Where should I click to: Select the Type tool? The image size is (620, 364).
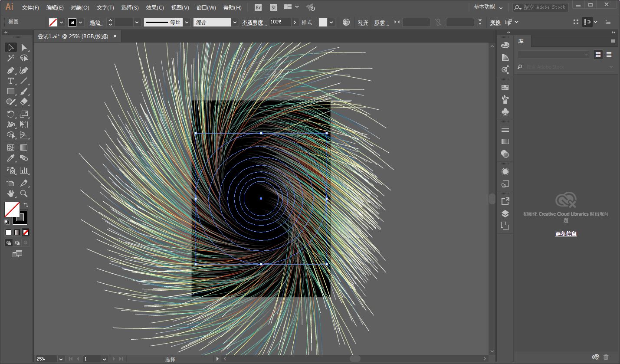coord(11,81)
